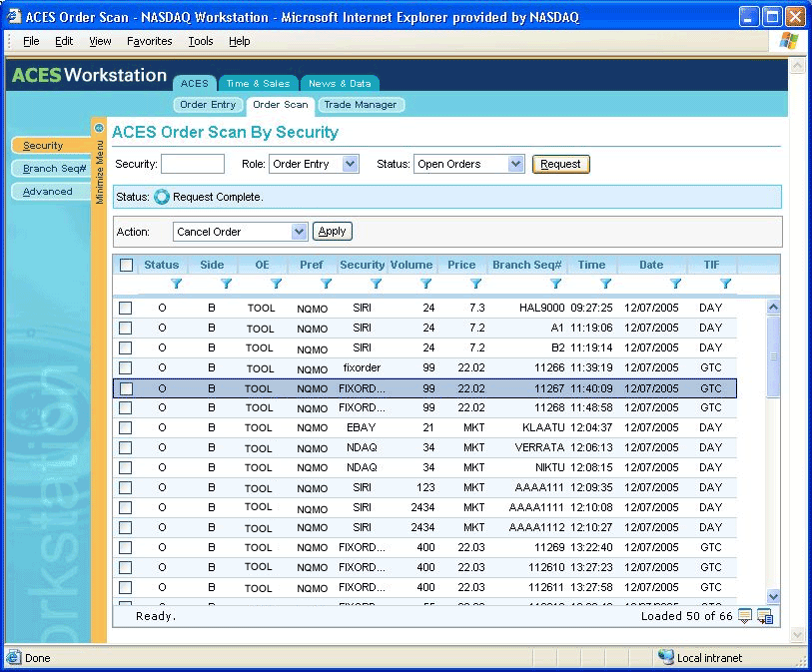Toggle the select-all checkbox in the table header

tap(126, 265)
